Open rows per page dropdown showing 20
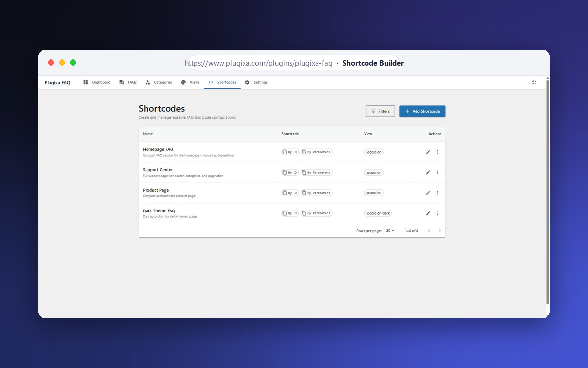 pyautogui.click(x=390, y=231)
